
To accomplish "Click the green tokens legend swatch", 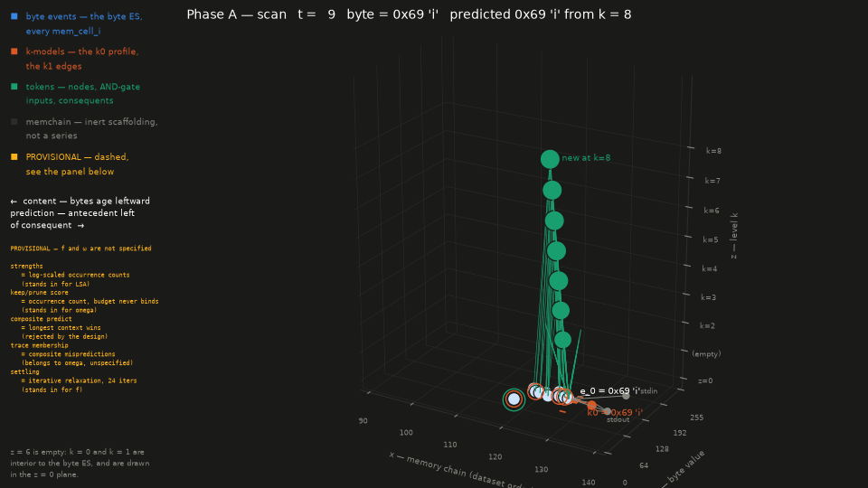I will tap(14, 87).
